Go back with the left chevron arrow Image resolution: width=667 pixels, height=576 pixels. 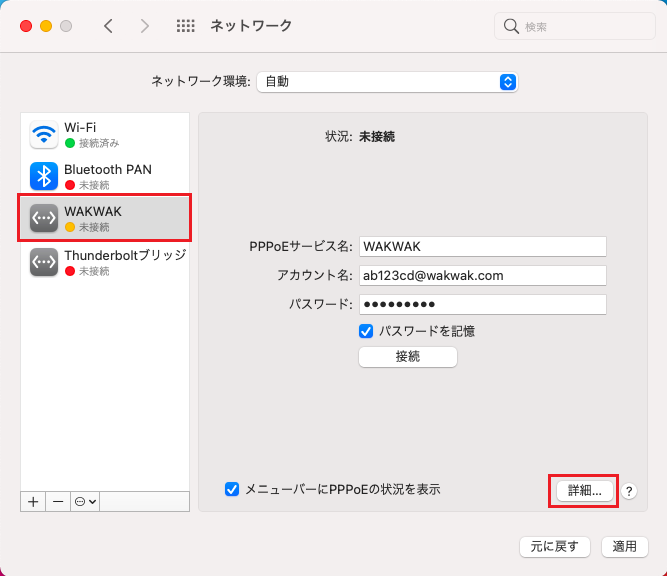click(x=108, y=26)
